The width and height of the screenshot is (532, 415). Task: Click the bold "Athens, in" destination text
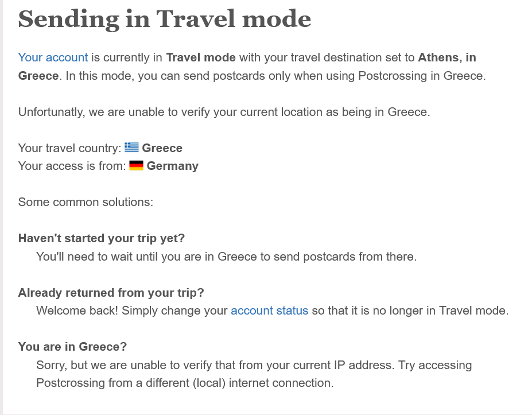pyautogui.click(x=447, y=57)
